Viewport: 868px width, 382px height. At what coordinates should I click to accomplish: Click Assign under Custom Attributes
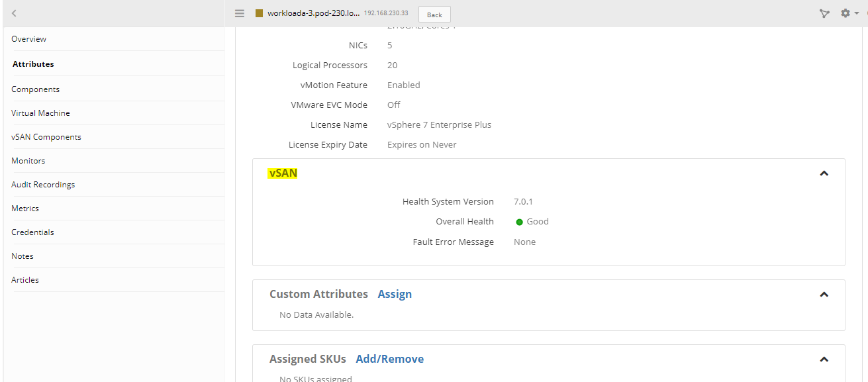point(395,294)
